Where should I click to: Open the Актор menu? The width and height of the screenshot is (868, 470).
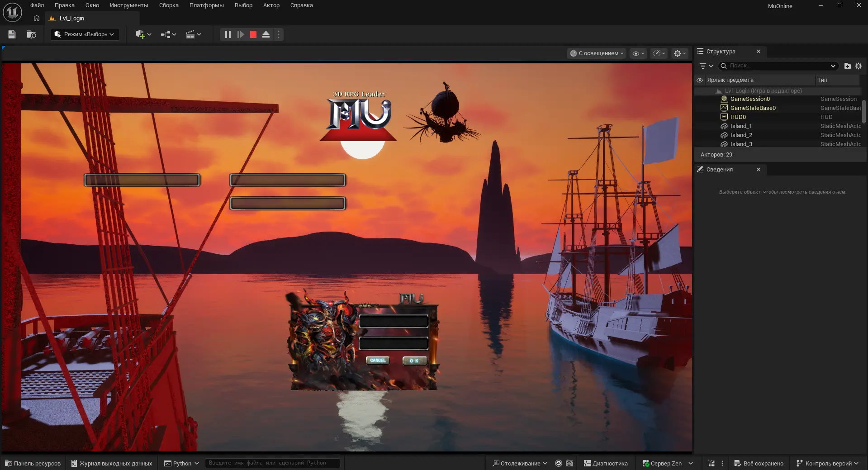tap(271, 5)
